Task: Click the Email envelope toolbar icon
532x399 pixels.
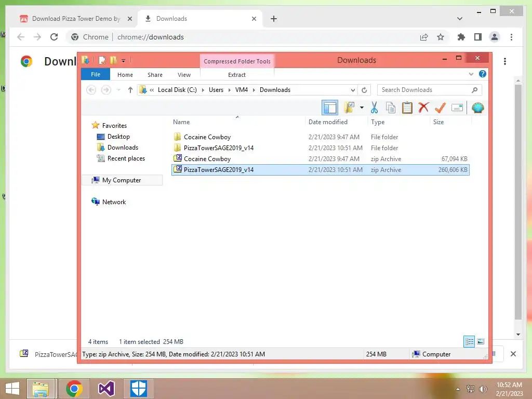Action: [457, 108]
